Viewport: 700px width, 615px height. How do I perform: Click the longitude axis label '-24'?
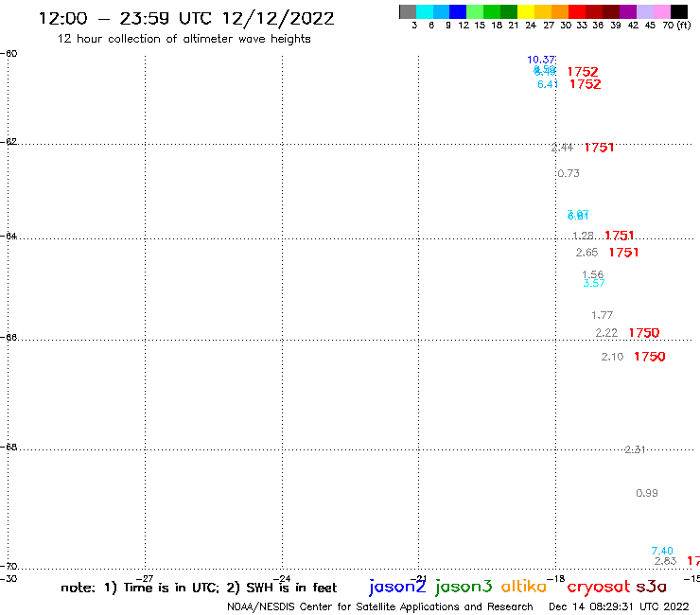click(x=282, y=579)
